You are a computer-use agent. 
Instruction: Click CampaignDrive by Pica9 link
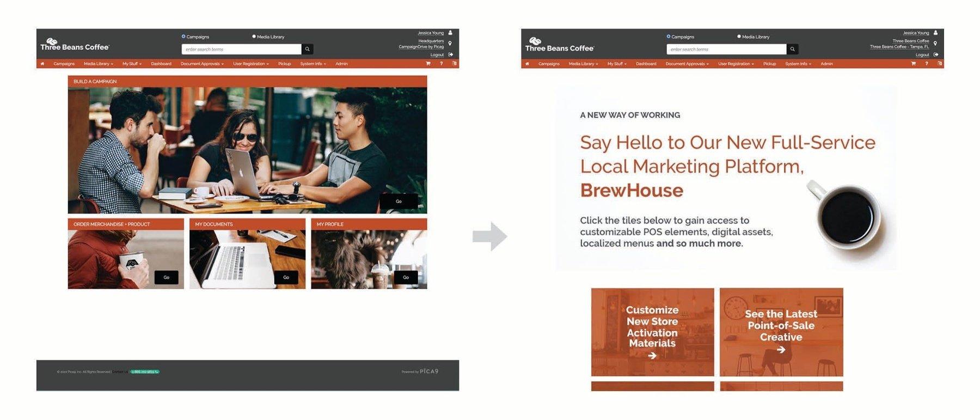[x=421, y=47]
